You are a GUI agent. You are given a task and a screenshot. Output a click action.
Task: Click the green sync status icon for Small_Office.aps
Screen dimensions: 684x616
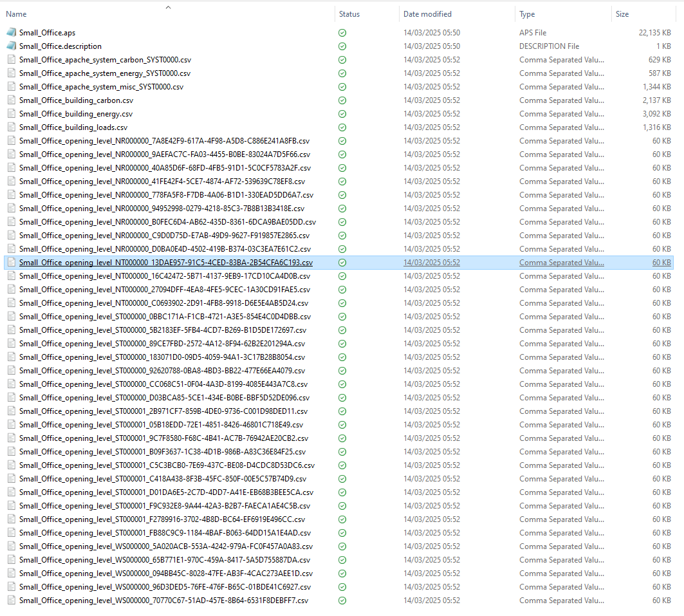[342, 32]
